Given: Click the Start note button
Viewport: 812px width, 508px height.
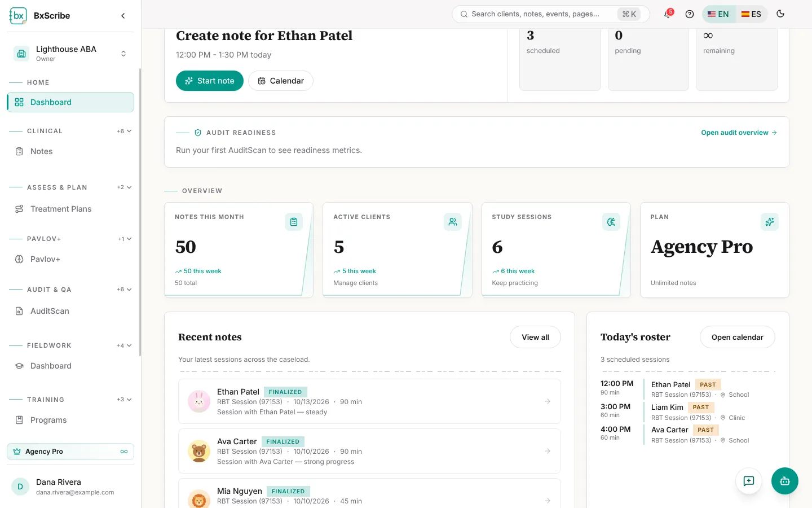Looking at the screenshot, I should coord(210,81).
